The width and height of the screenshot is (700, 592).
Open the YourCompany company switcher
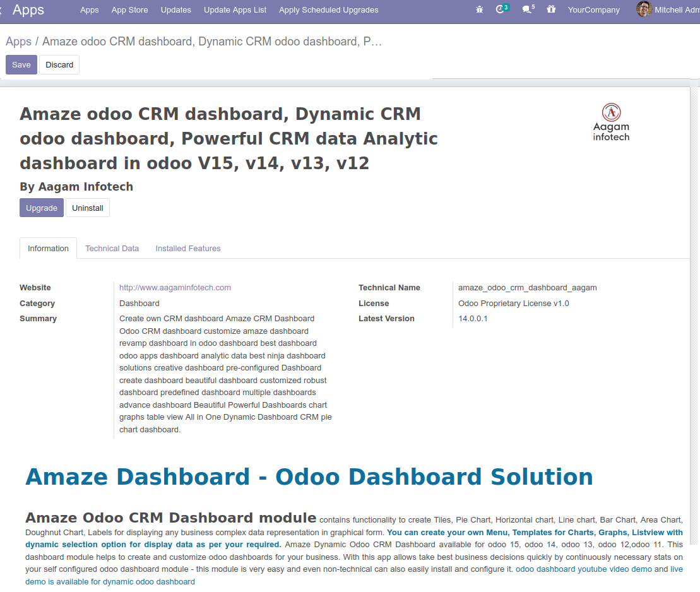click(x=594, y=10)
